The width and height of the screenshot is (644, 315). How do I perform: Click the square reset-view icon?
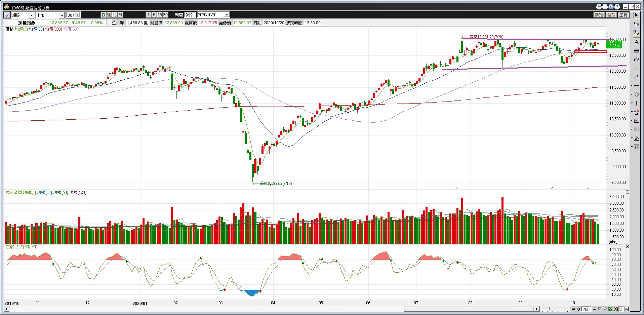tap(600, 309)
